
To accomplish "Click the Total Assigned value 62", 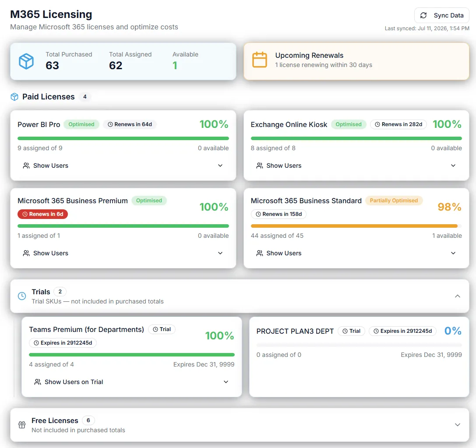I will pos(116,66).
